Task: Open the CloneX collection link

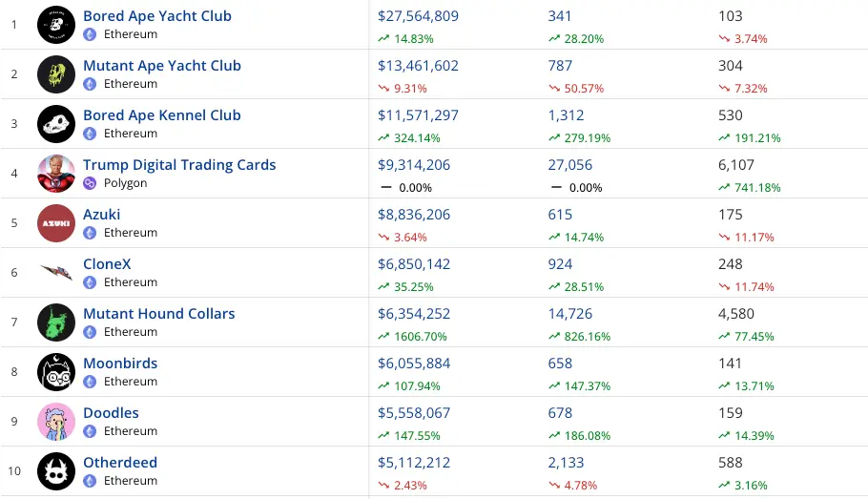Action: [108, 264]
